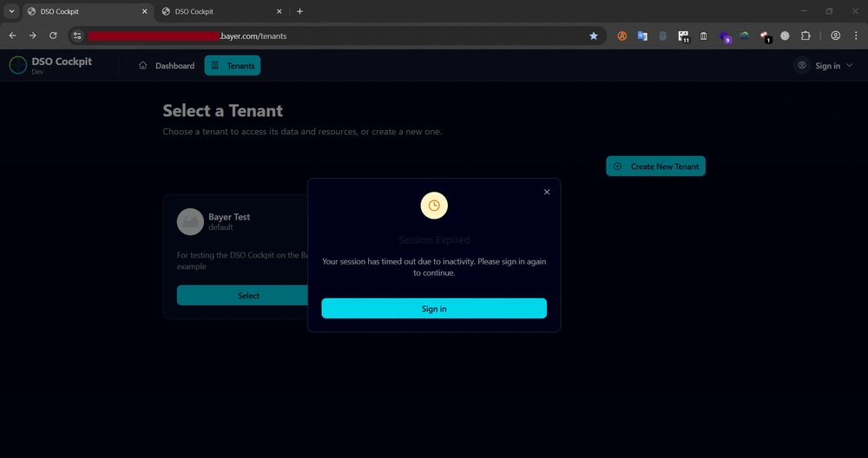Viewport: 868px width, 458px height.
Task: Open the Google Translate extension
Action: click(x=642, y=36)
